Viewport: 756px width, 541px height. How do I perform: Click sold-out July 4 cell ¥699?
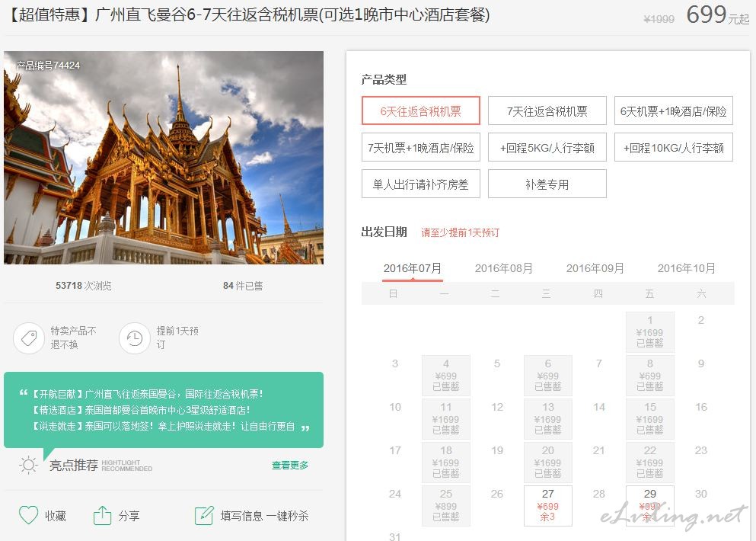click(x=446, y=376)
